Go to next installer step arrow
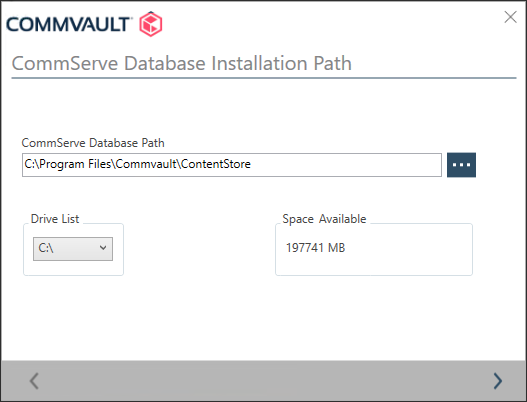The image size is (527, 402). pos(498,381)
